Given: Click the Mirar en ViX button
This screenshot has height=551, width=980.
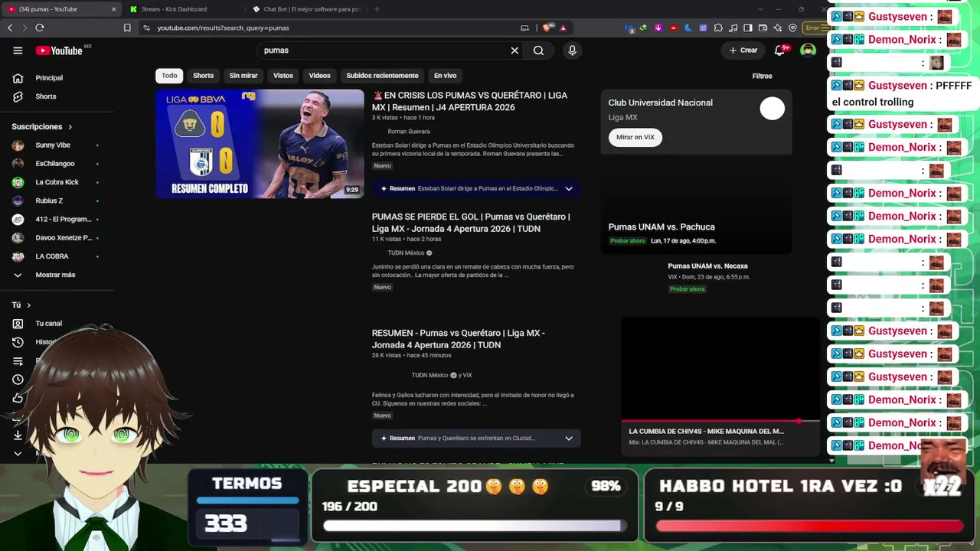Looking at the screenshot, I should coord(635,137).
